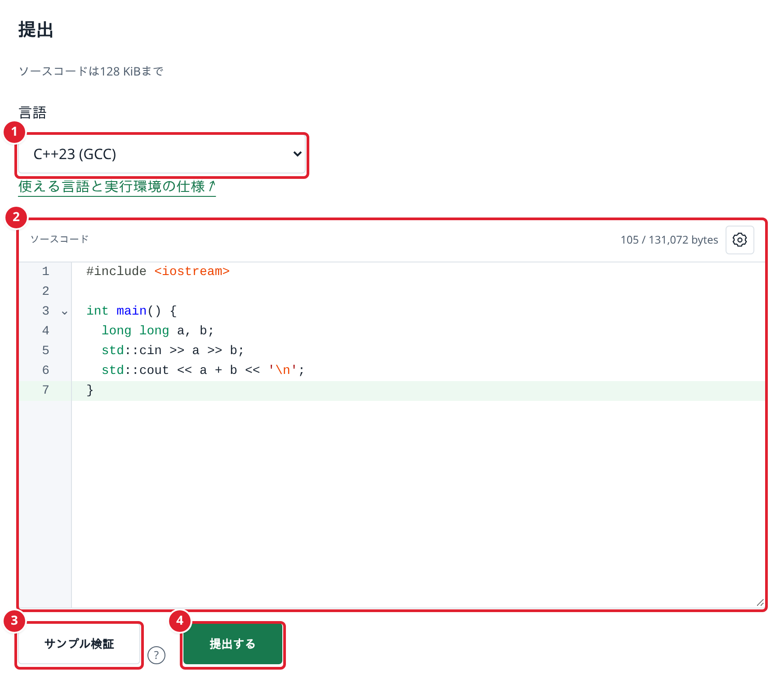Viewport: 784px width, 684px height.
Task: Click line number 5 in the gutter
Action: tap(45, 351)
